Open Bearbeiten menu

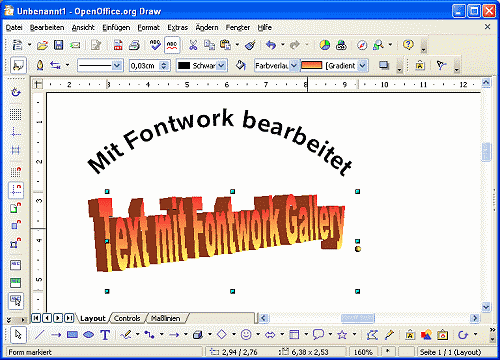click(47, 28)
